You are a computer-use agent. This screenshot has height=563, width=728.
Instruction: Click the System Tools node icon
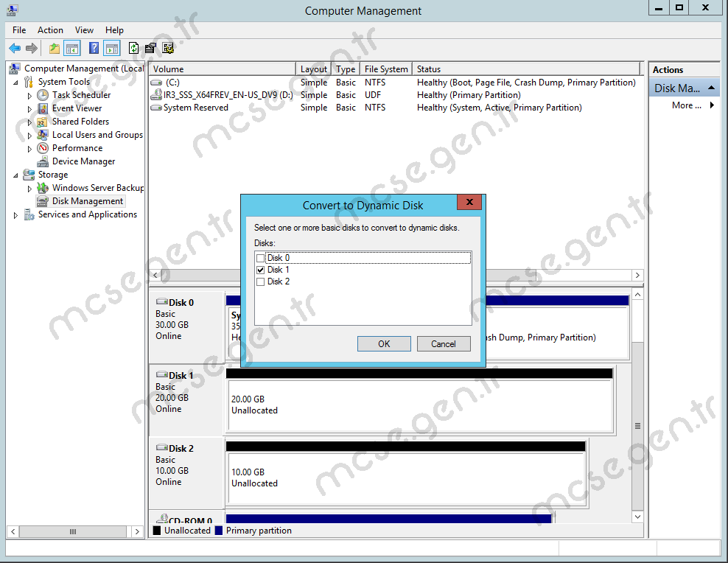point(29,82)
